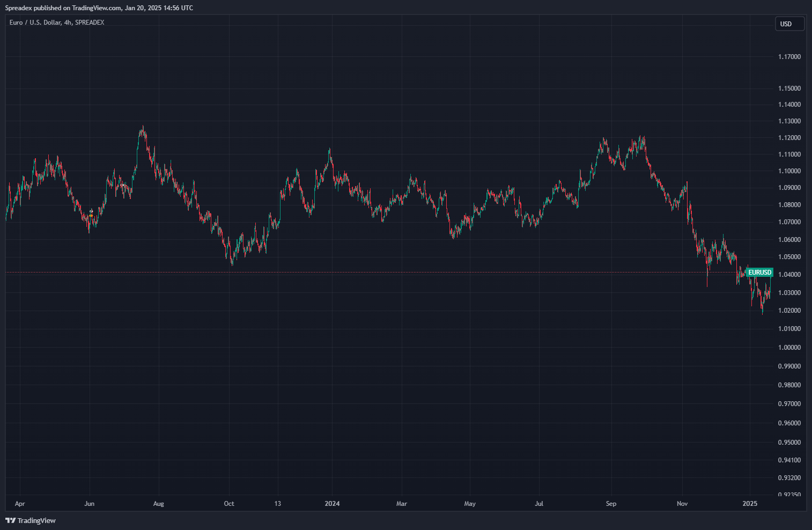
Task: Click the 0.99000 price axis label
Action: pos(789,366)
